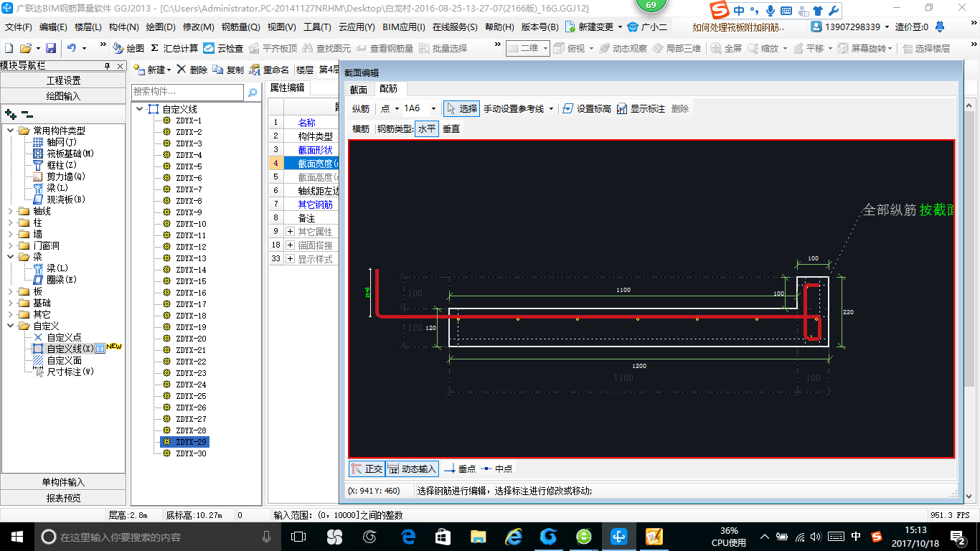Click the 纵筋 longitudinal rebar button
Image resolution: width=980 pixels, height=551 pixels.
[x=361, y=108]
